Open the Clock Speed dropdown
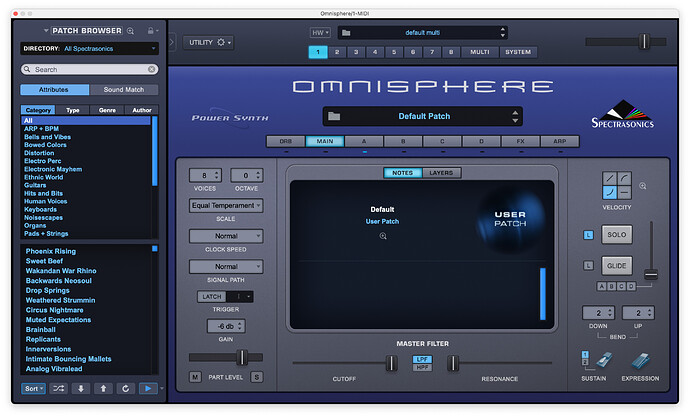This screenshot has height=416, width=690. 226,236
